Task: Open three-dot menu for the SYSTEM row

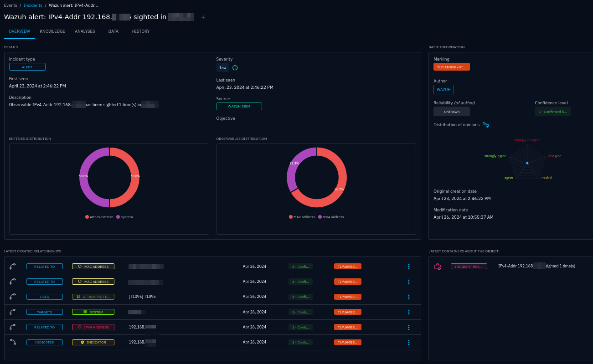Action: (408, 312)
